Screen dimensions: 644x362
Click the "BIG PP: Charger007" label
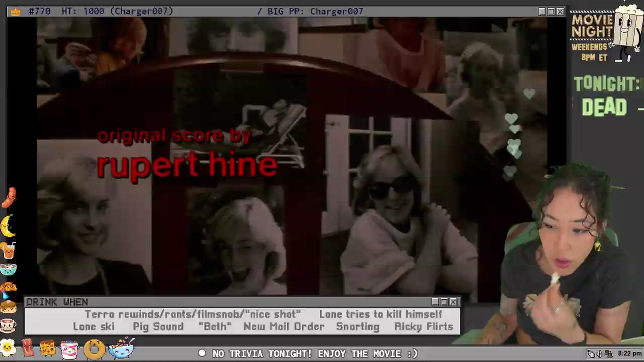coord(315,11)
